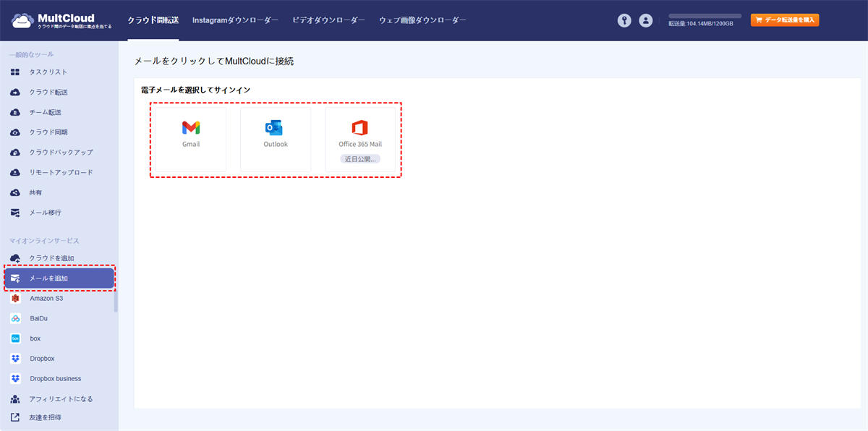Click the Dropbox label
The image size is (868, 431).
point(42,359)
